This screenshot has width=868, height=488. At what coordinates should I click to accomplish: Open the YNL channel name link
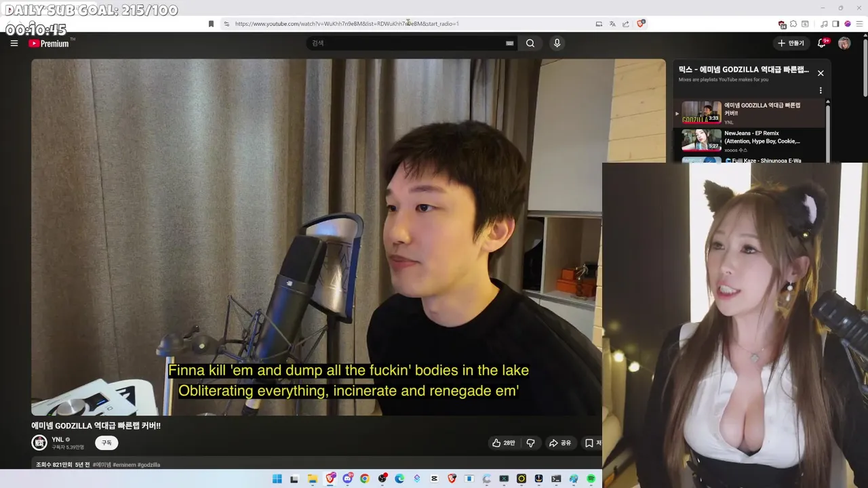(58, 439)
